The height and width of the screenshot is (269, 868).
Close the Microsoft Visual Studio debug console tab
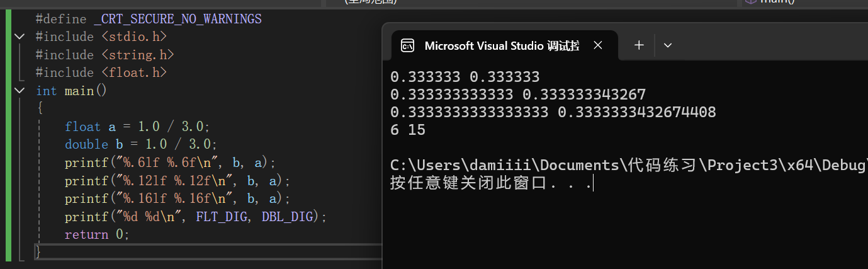point(598,45)
